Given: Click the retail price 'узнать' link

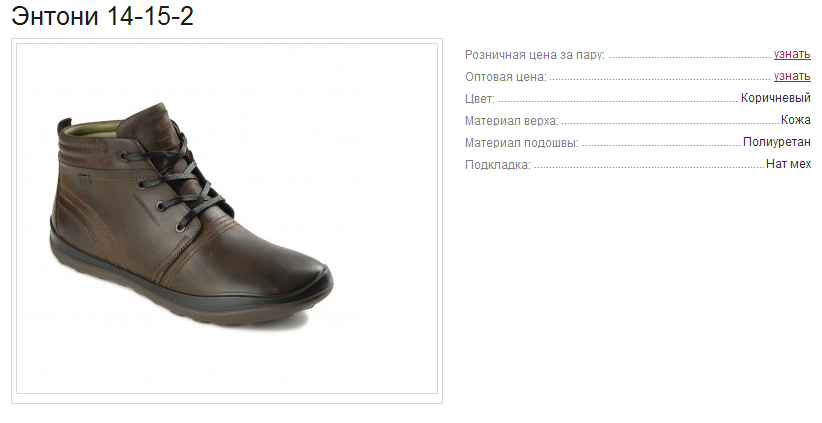Looking at the screenshot, I should click(792, 54).
